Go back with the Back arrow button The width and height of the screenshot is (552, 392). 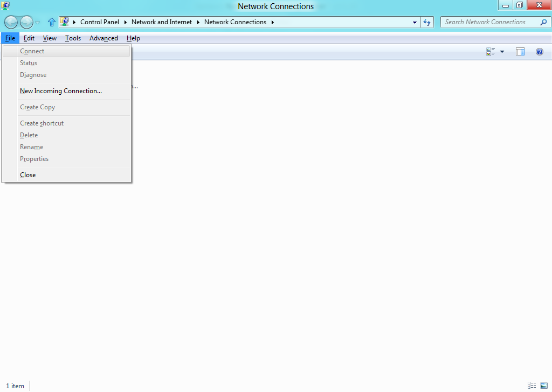(11, 23)
